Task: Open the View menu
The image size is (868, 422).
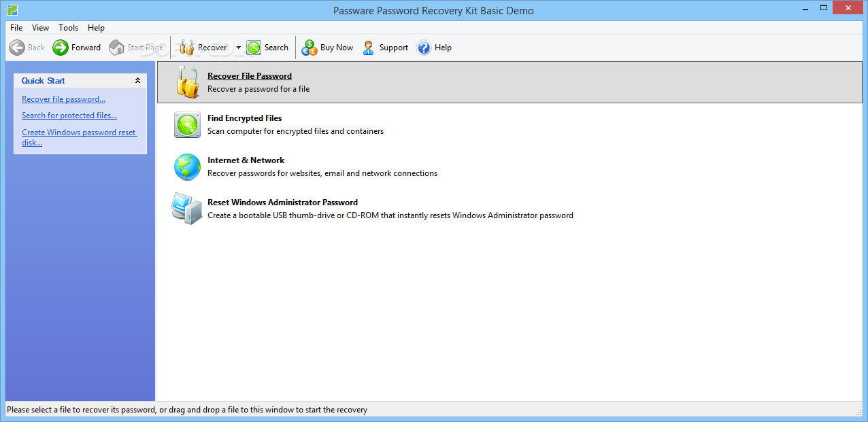Action: click(40, 28)
